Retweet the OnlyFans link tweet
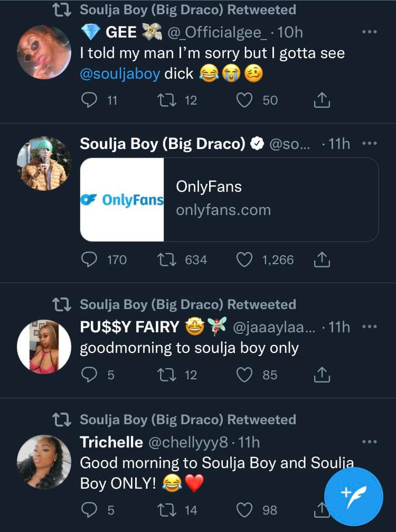 (x=167, y=259)
